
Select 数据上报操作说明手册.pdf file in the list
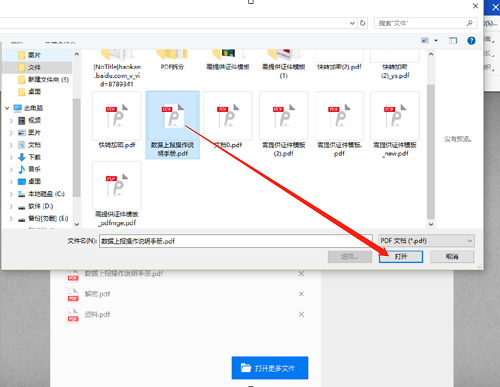(172, 125)
